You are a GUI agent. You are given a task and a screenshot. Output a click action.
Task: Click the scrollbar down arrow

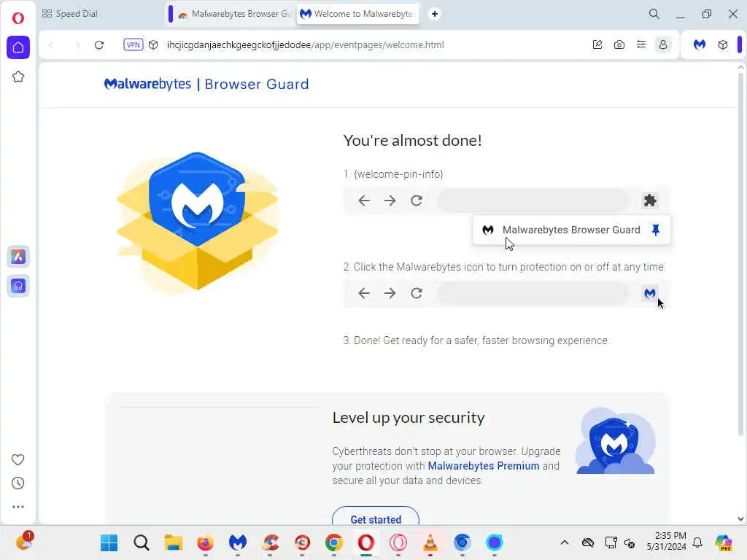click(741, 519)
